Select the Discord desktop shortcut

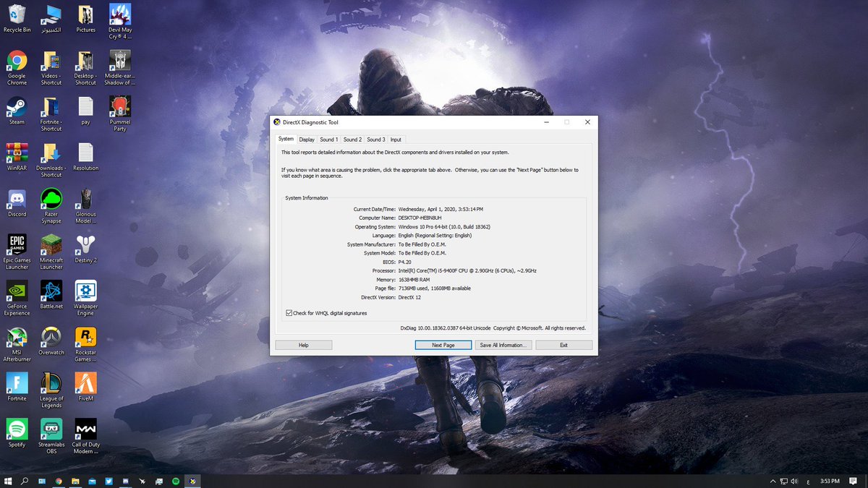pos(17,203)
